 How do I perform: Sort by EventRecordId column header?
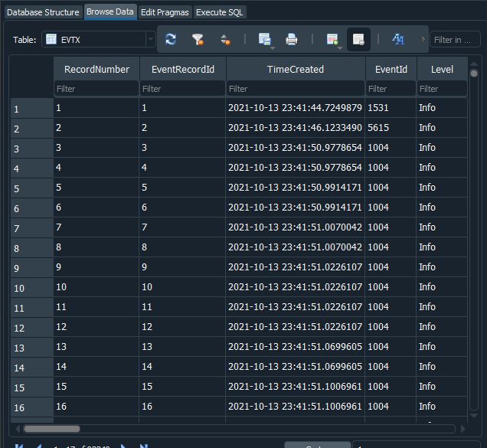[182, 69]
